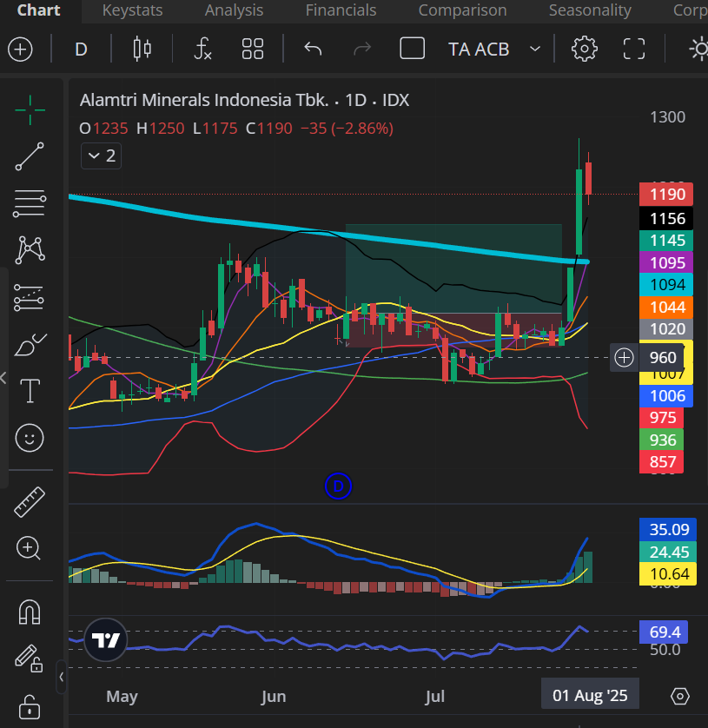Image resolution: width=708 pixels, height=728 pixels.
Task: Select the brush drawing tool
Action: click(30, 345)
